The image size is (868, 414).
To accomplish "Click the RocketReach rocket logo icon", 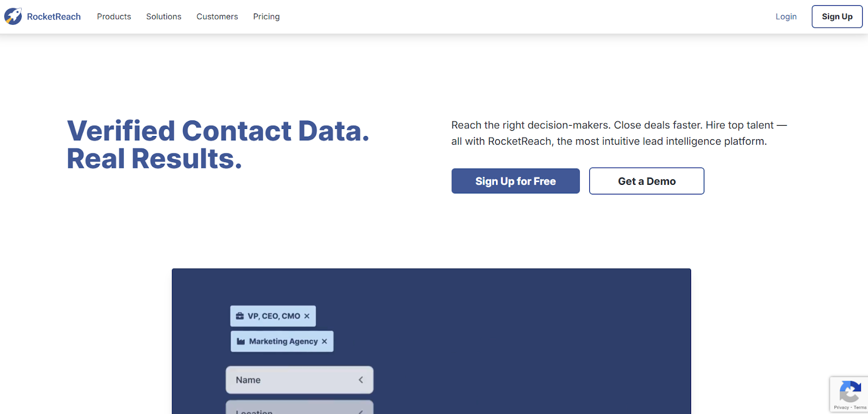I will pyautogui.click(x=12, y=16).
